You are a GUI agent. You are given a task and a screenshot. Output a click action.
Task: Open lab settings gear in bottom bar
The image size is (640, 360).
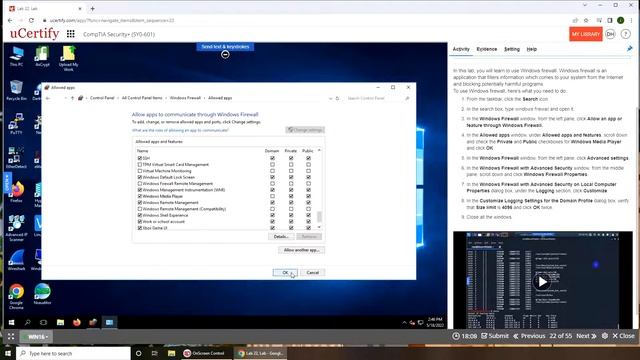[x=604, y=336]
